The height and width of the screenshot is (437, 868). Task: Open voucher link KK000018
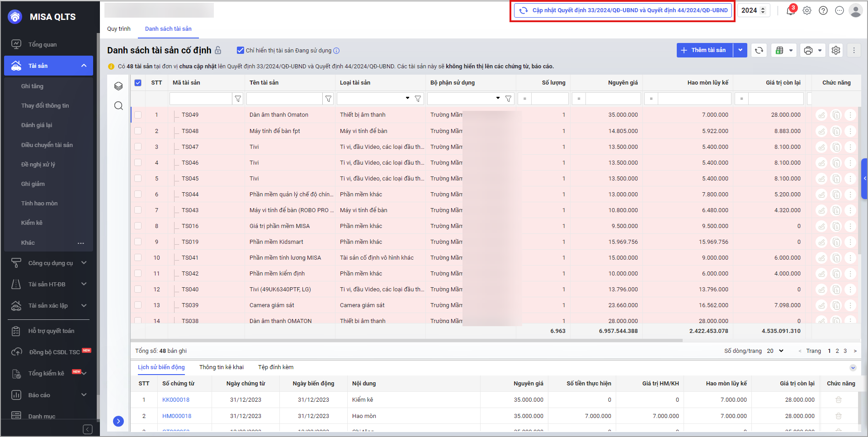click(x=176, y=400)
